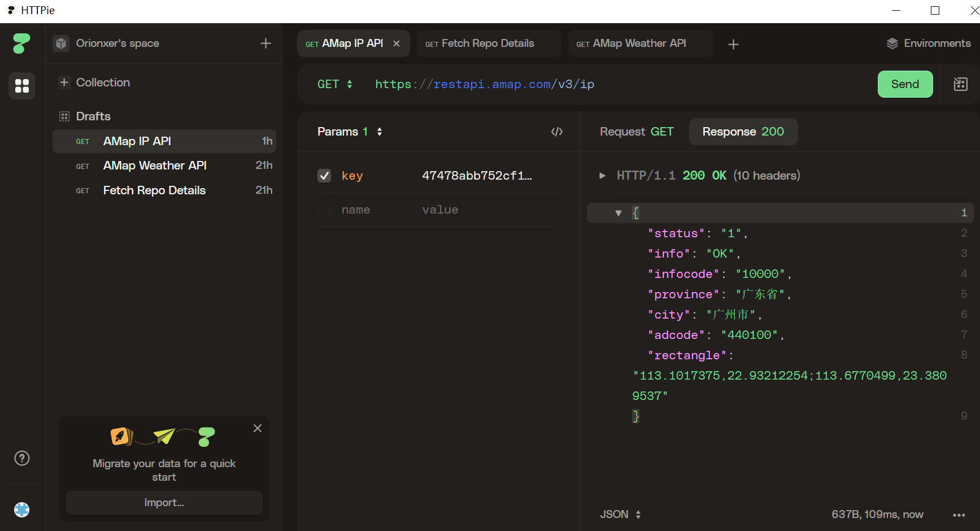This screenshot has width=980, height=531.
Task: Select the "city" line in response
Action: click(705, 315)
